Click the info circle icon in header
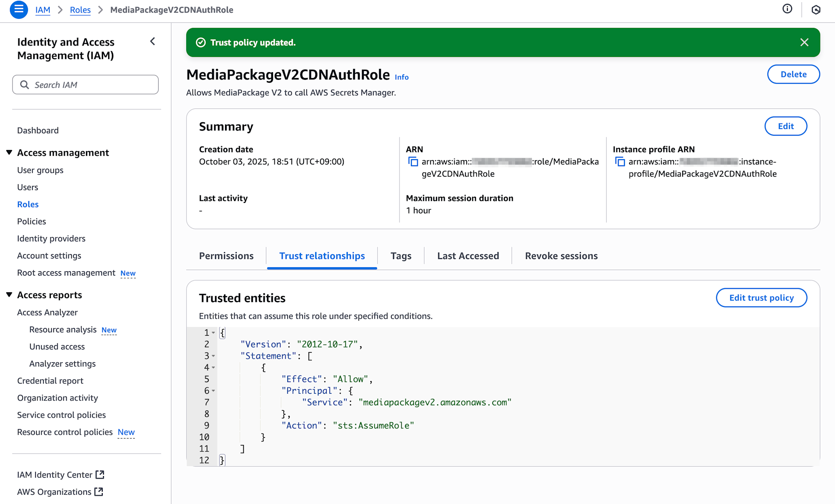835x504 pixels. coord(787,9)
